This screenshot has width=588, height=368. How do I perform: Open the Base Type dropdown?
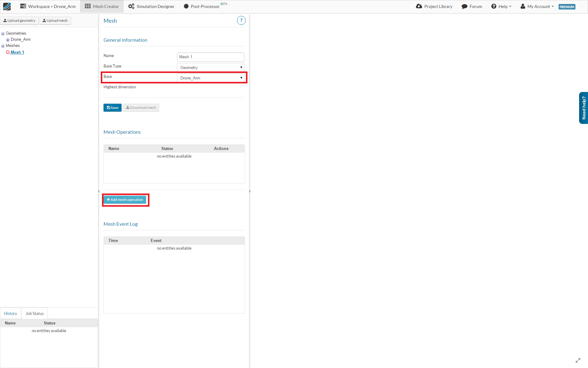(x=210, y=67)
